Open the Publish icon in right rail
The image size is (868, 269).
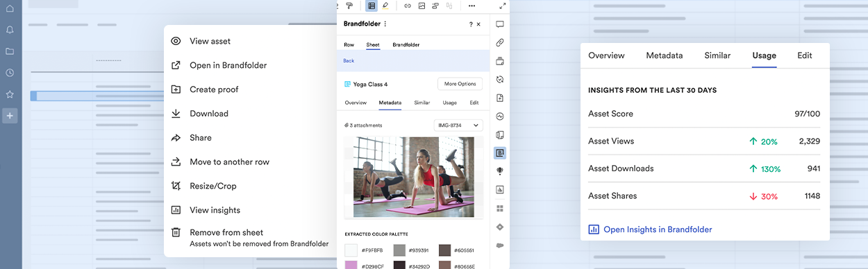click(500, 98)
